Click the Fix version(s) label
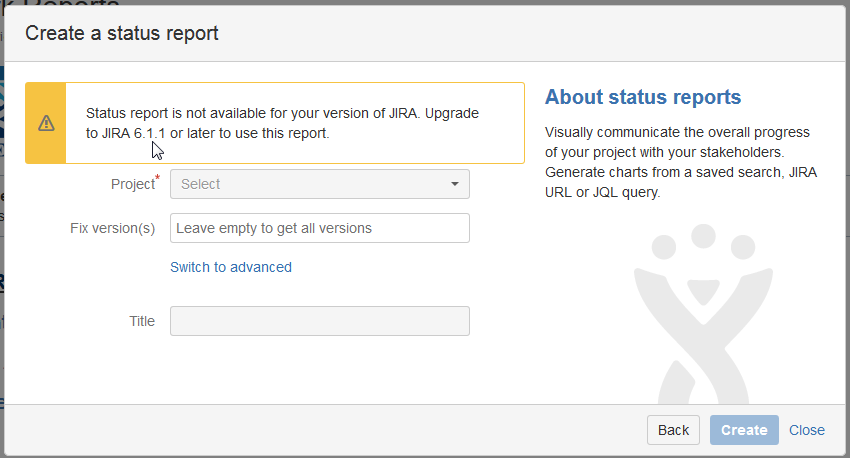This screenshot has height=458, width=850. tap(113, 228)
